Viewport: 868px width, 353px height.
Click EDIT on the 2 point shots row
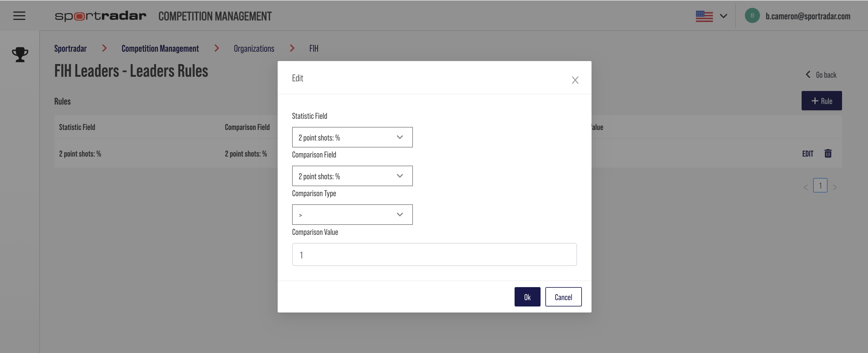[808, 154]
